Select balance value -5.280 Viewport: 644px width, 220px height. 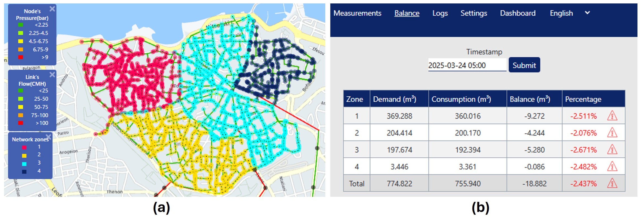pos(534,150)
